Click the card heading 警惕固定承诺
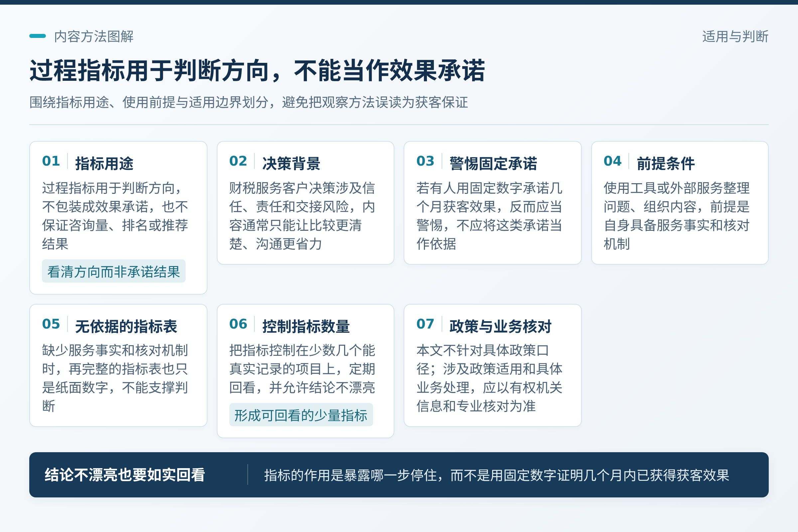Image resolution: width=798 pixels, height=532 pixels. [x=493, y=164]
